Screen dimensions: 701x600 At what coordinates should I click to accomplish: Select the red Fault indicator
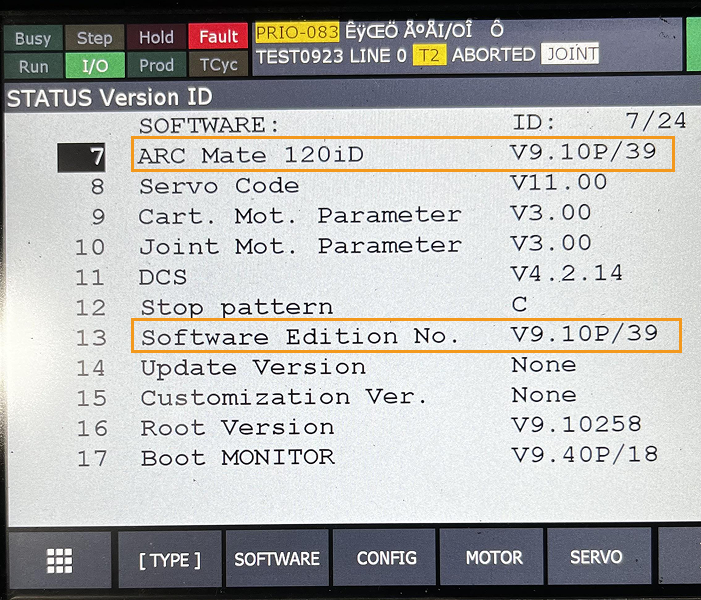click(218, 36)
